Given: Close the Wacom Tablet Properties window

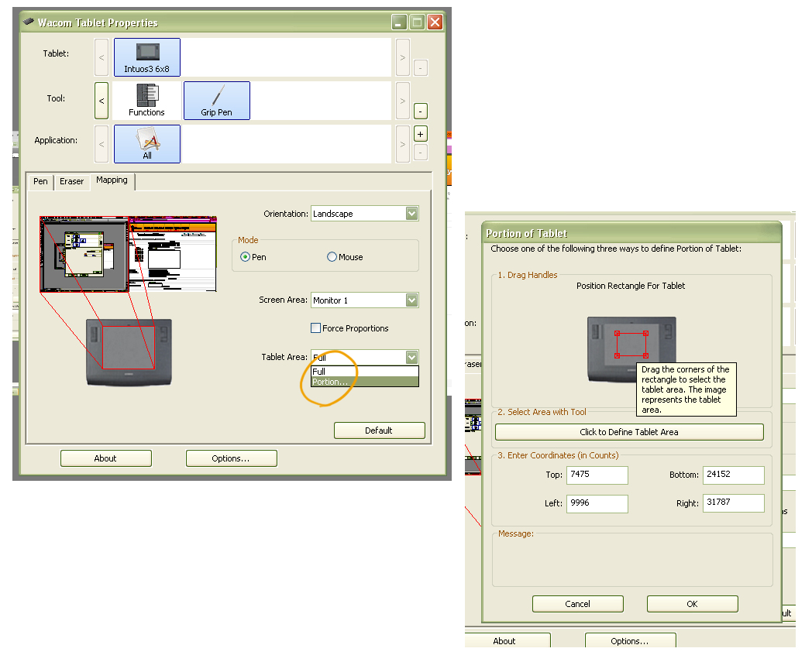Looking at the screenshot, I should (x=435, y=22).
